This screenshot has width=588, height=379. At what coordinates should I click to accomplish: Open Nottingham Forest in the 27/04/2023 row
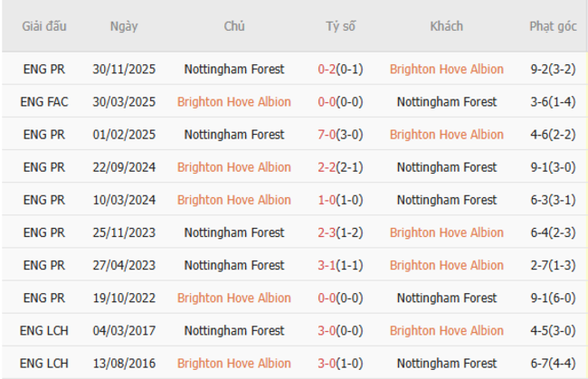tap(234, 265)
